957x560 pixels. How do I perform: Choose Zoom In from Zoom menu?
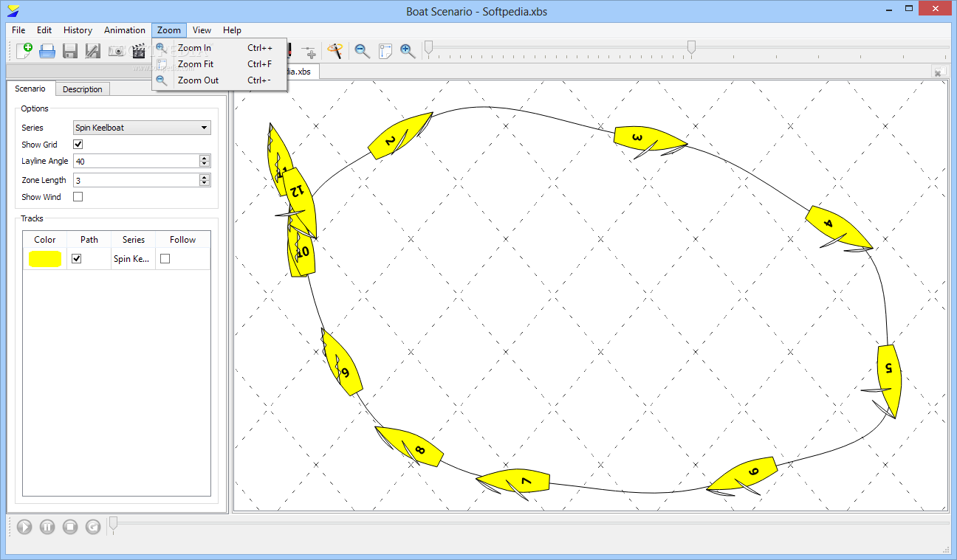(x=219, y=48)
